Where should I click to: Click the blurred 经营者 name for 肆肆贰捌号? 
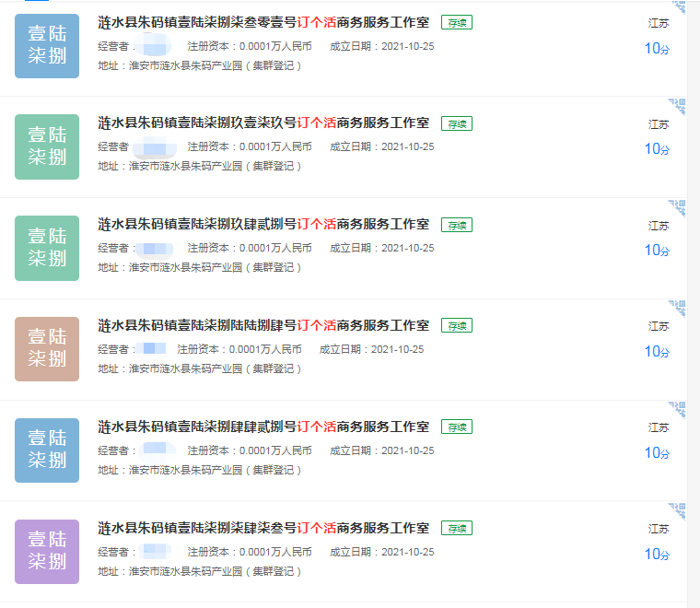click(x=157, y=450)
